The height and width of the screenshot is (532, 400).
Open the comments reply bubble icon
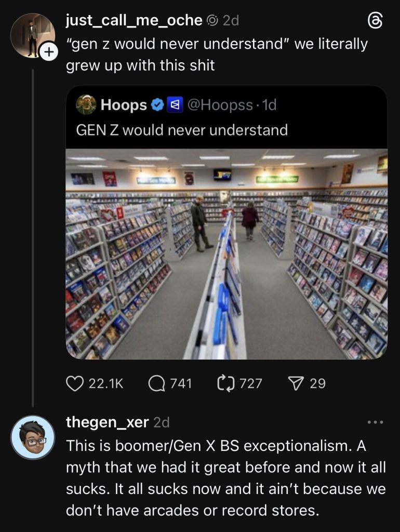tap(156, 383)
